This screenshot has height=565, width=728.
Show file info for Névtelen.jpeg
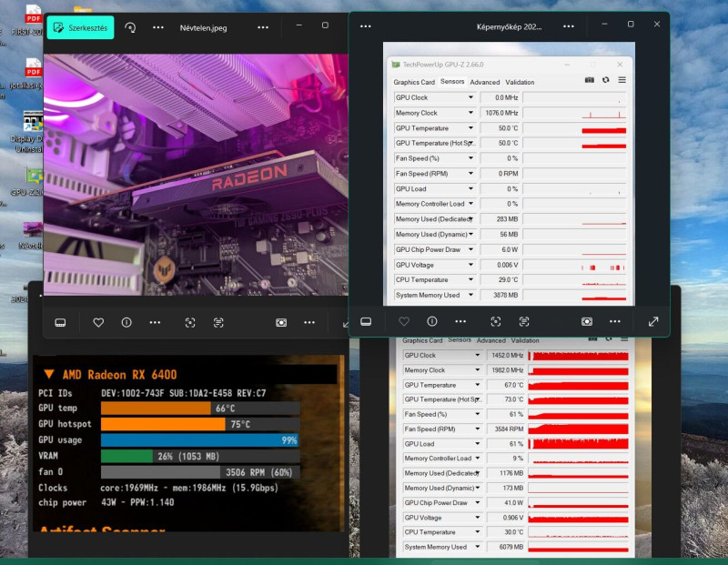[x=126, y=322]
